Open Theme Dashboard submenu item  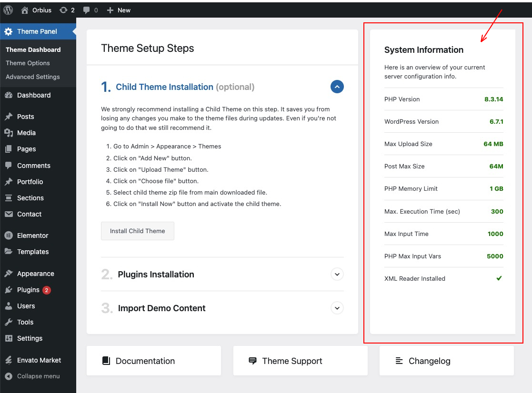click(x=33, y=49)
